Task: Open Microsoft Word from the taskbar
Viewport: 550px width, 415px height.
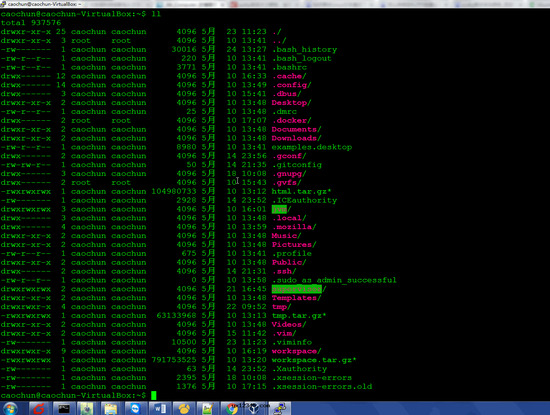Action: click(x=159, y=409)
